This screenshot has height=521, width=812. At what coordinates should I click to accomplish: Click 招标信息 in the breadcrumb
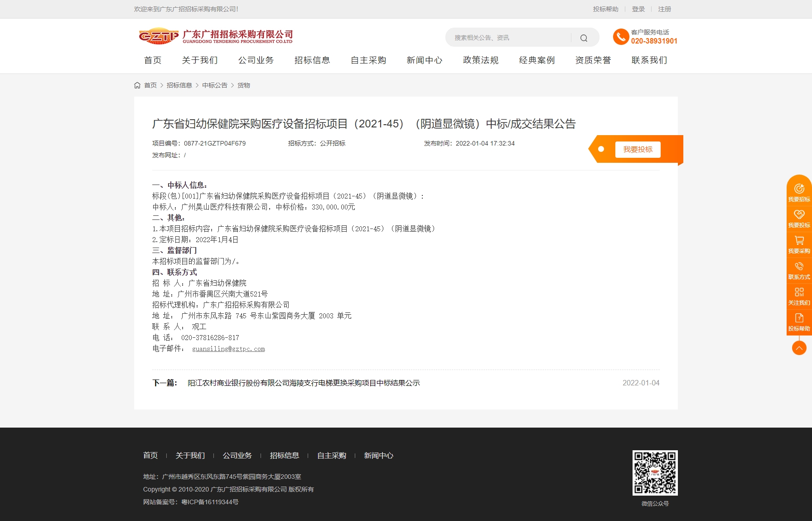pos(179,85)
